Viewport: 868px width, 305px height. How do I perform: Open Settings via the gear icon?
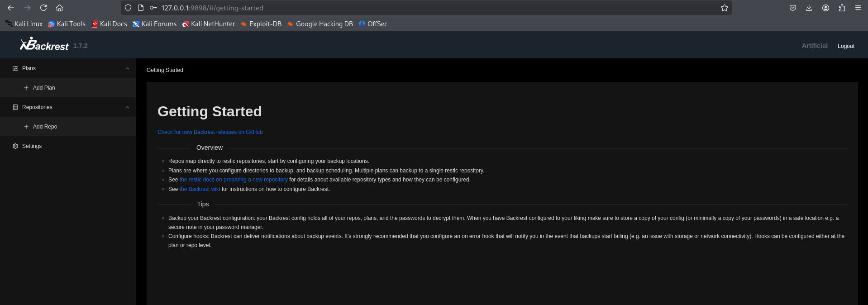[x=15, y=146]
